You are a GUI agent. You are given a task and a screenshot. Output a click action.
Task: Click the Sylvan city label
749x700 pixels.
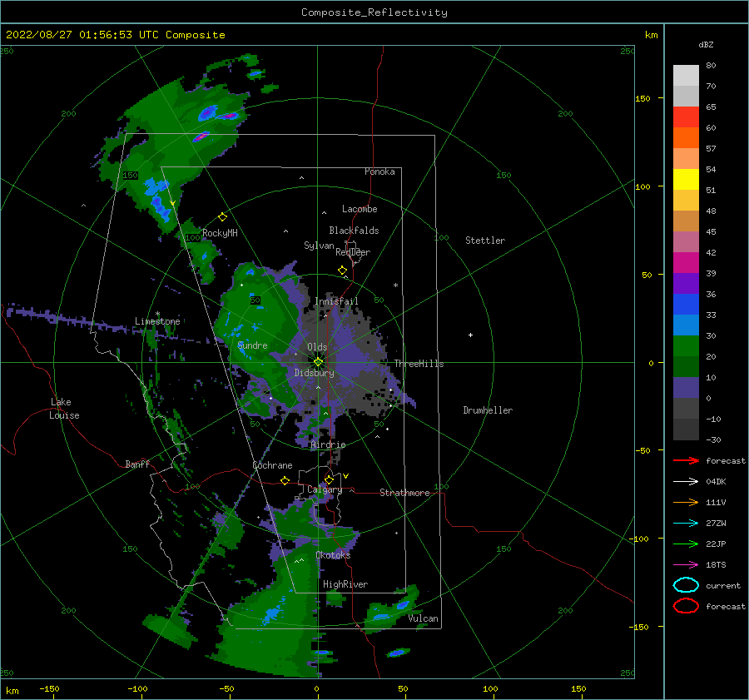point(319,246)
